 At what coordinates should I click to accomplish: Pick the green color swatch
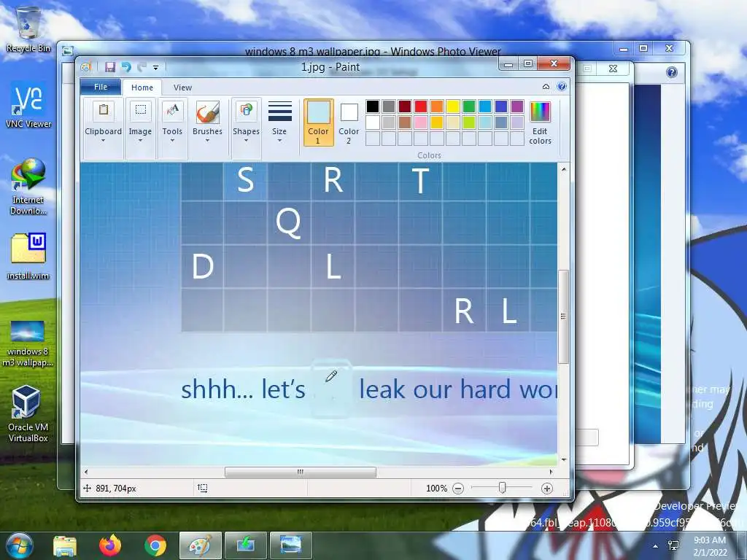coord(469,106)
